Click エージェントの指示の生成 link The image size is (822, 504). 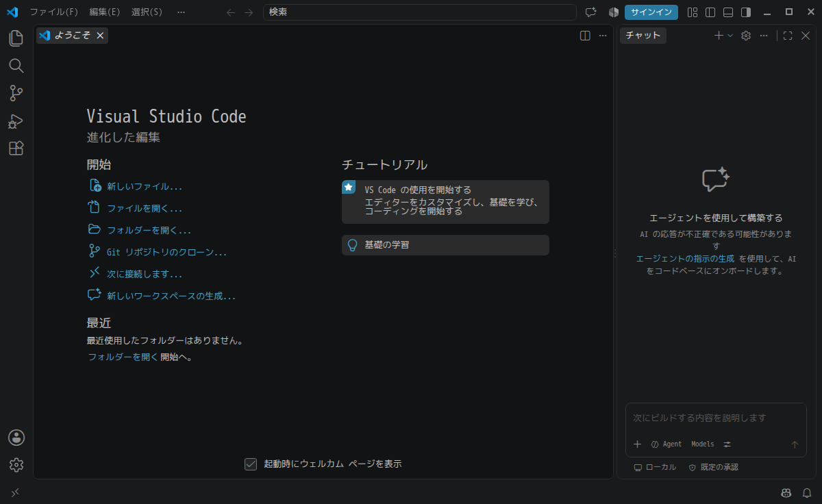685,259
